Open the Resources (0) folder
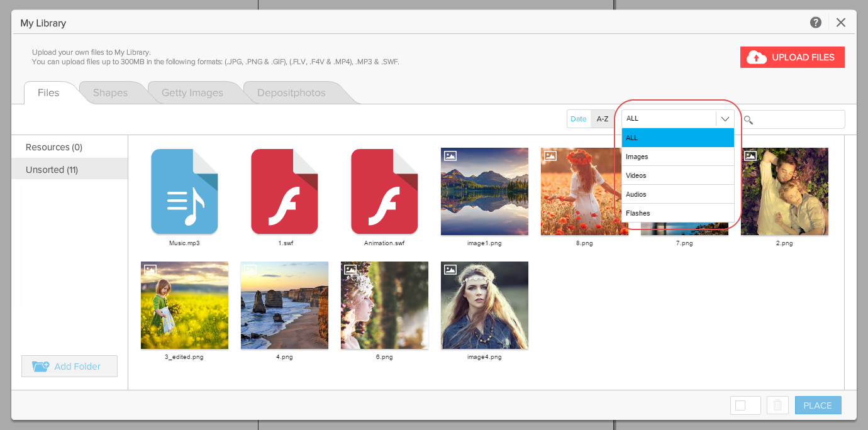868x430 pixels. [x=54, y=147]
